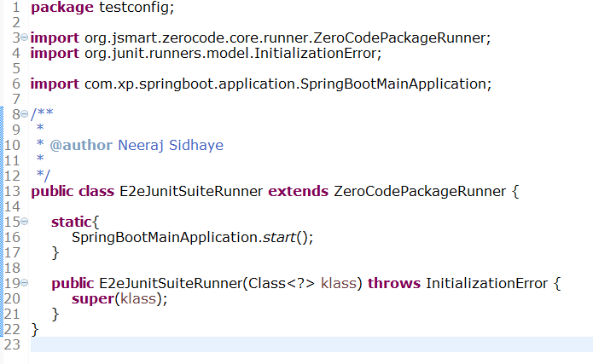Viewport: 593px width, 364px height.
Task: Click line number 13 in gutter
Action: click(12, 191)
